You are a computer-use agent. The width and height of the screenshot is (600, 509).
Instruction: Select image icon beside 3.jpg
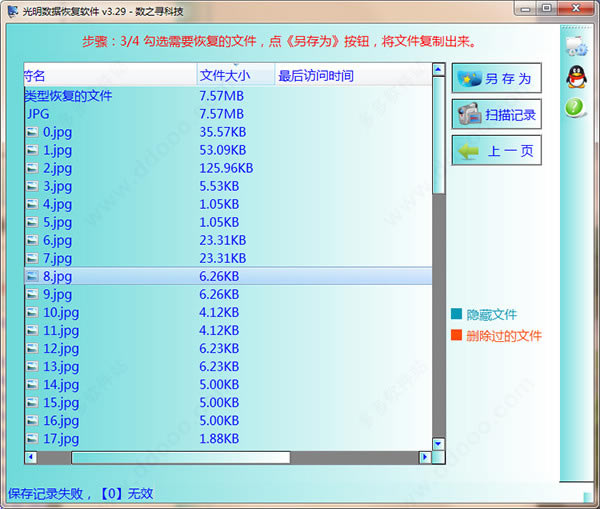pyautogui.click(x=32, y=186)
